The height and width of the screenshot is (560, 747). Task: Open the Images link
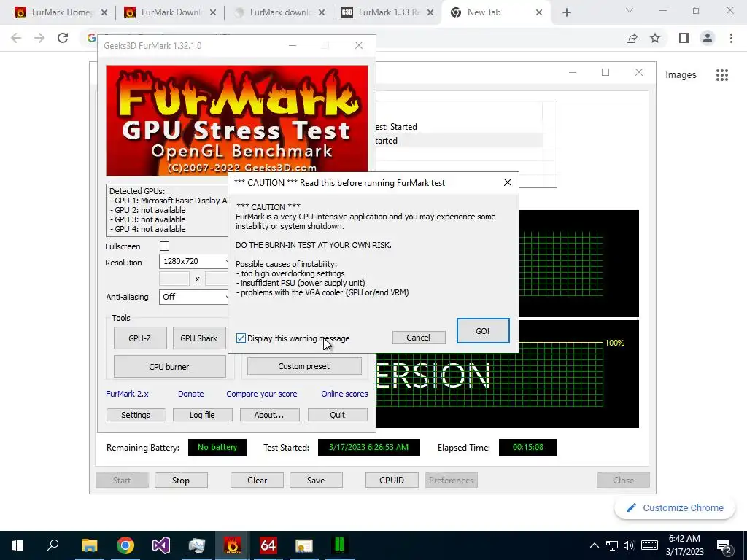click(681, 75)
